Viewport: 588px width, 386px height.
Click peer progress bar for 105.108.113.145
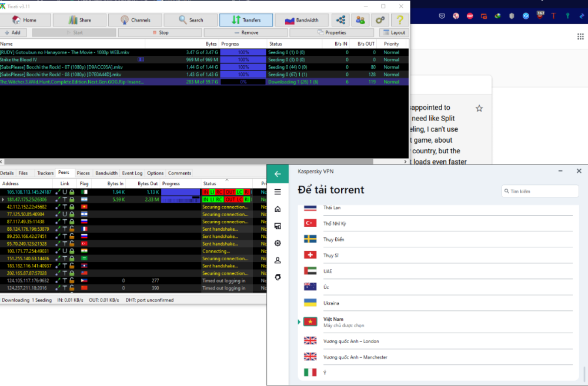coord(181,192)
